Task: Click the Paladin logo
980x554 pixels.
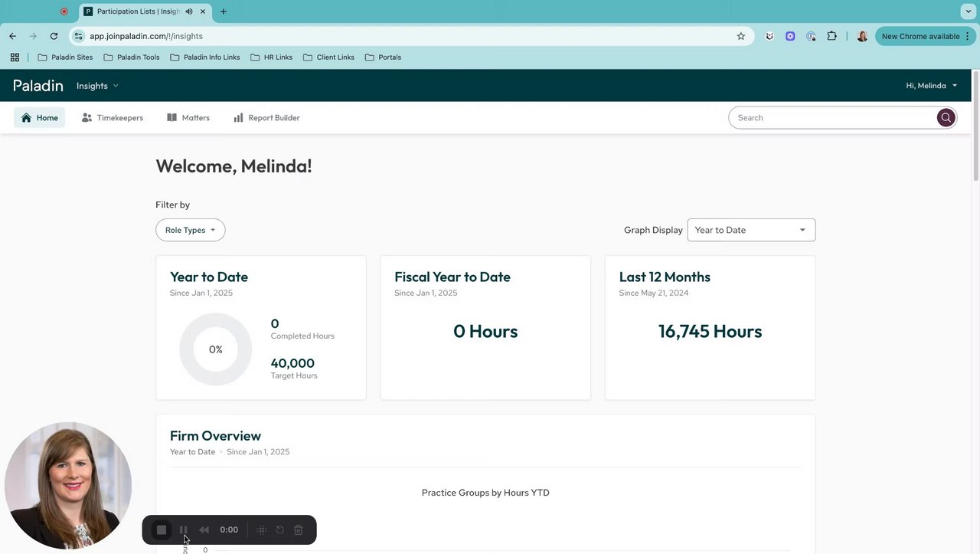Action: pos(38,86)
